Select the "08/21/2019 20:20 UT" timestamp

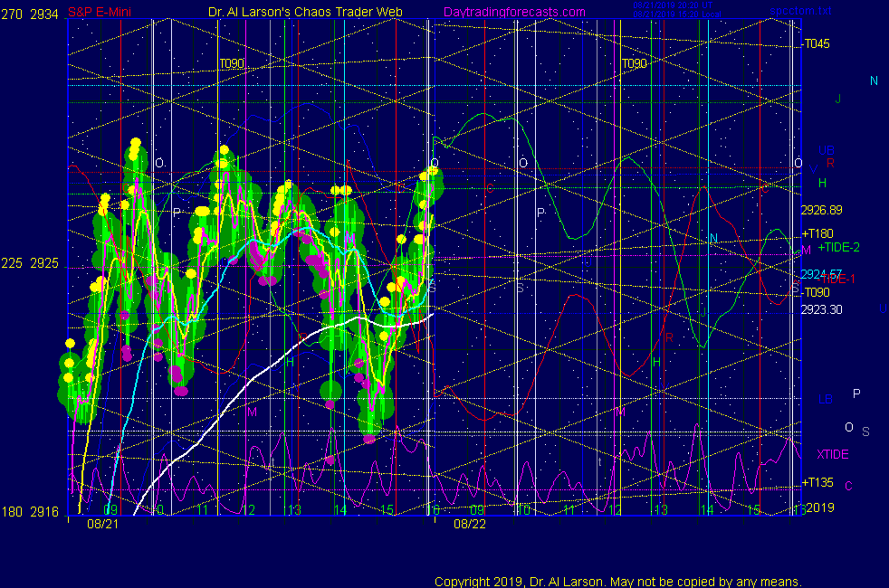click(673, 5)
